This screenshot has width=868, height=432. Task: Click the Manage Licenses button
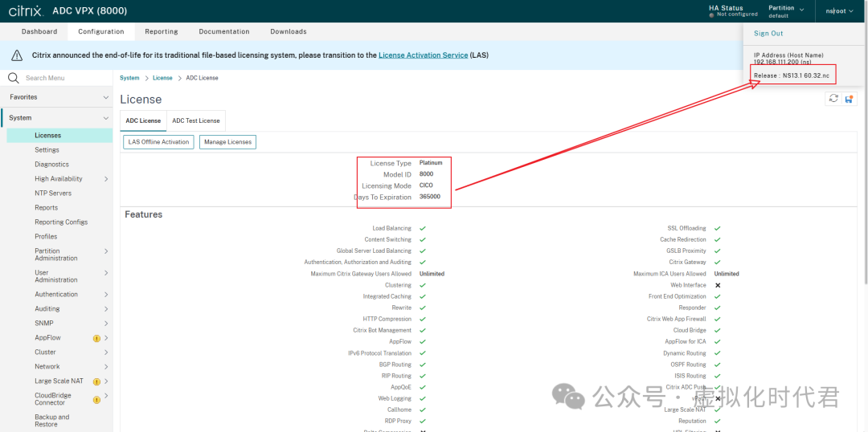227,142
